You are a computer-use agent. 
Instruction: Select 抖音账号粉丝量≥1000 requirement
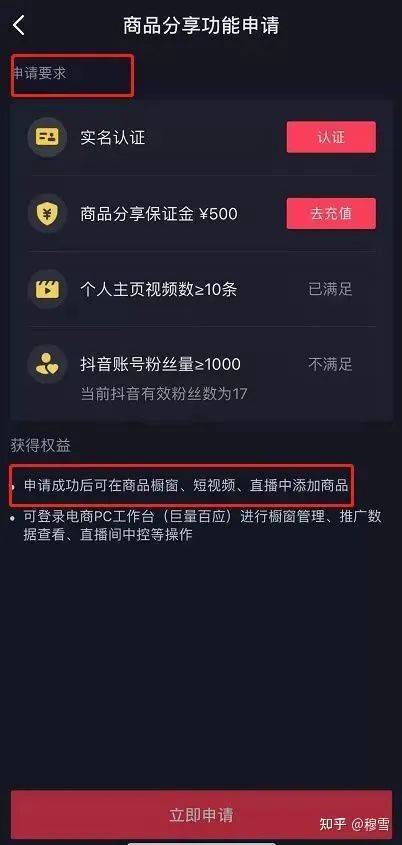161,364
